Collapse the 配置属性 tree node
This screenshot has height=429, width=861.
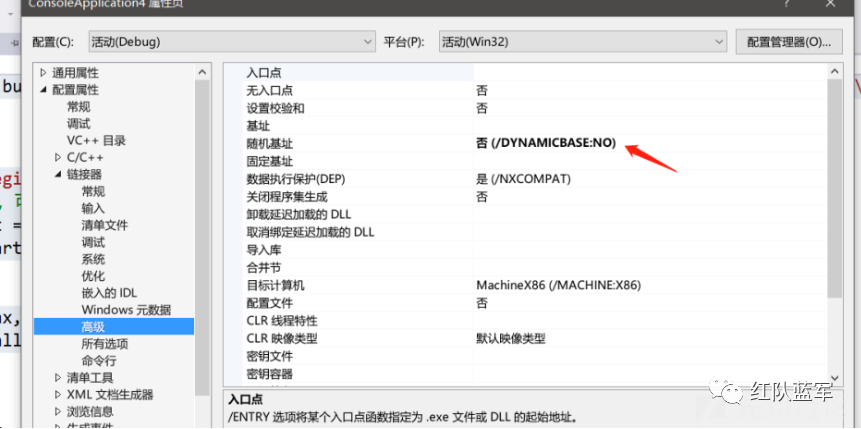[43, 90]
